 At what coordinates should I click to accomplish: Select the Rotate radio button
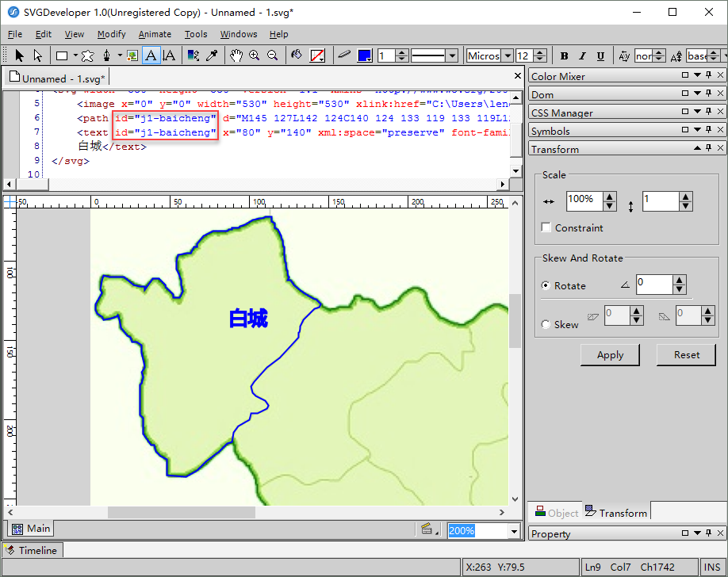546,285
